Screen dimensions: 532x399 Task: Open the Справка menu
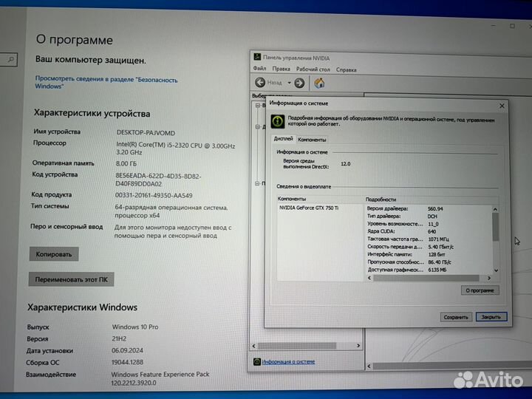click(x=346, y=69)
